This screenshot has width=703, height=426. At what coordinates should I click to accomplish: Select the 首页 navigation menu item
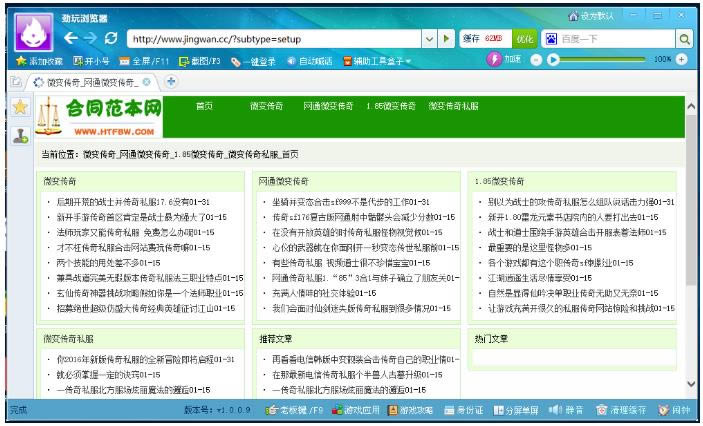204,106
